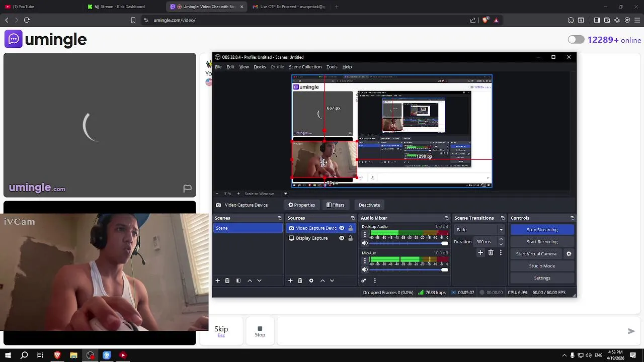Image resolution: width=644 pixels, height=362 pixels.
Task: Open OBS Settings button
Action: click(542, 278)
